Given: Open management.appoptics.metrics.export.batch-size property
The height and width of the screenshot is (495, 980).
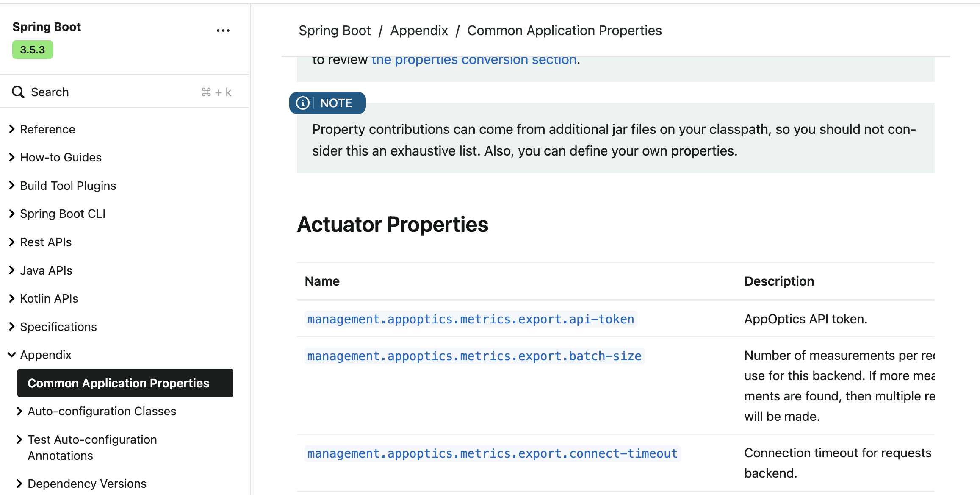Looking at the screenshot, I should click(473, 356).
